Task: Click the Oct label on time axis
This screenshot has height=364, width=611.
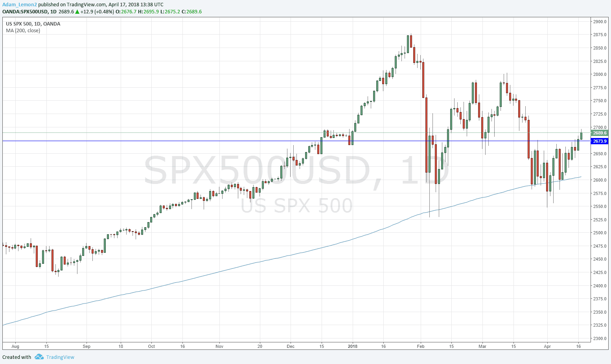Action: click(151, 346)
